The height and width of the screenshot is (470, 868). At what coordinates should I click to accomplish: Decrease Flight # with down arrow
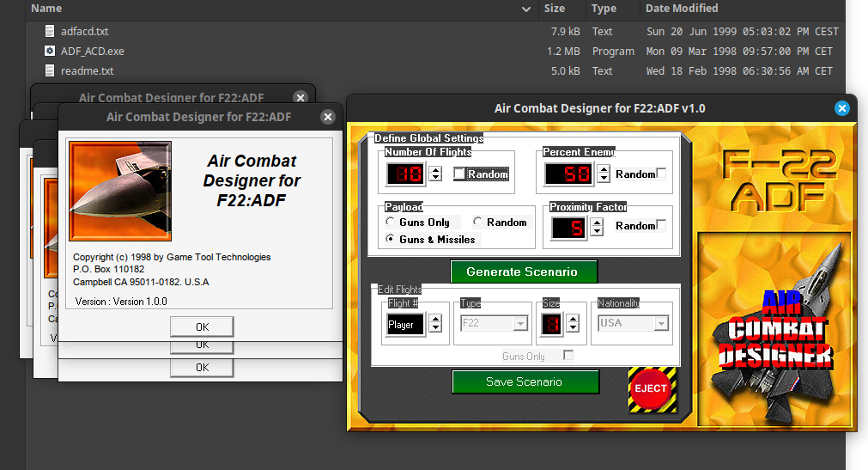point(435,327)
